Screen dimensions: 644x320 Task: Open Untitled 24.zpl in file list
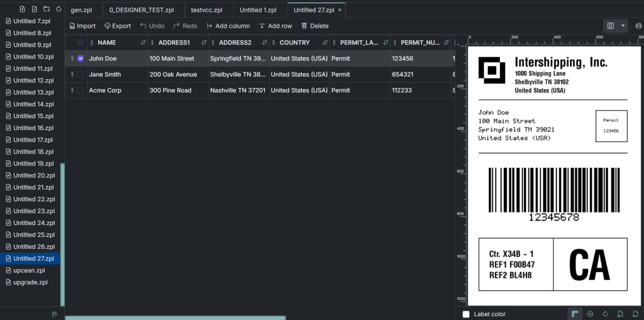[x=30, y=223]
